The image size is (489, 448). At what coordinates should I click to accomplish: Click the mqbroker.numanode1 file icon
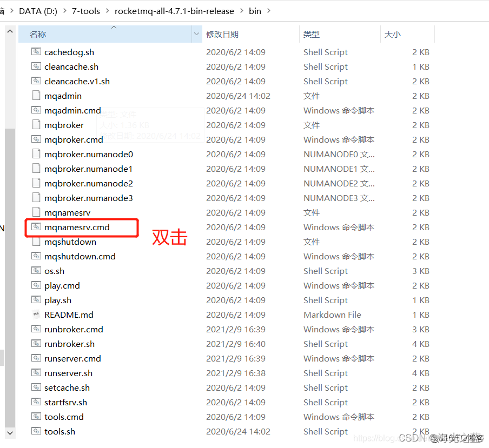(x=36, y=169)
